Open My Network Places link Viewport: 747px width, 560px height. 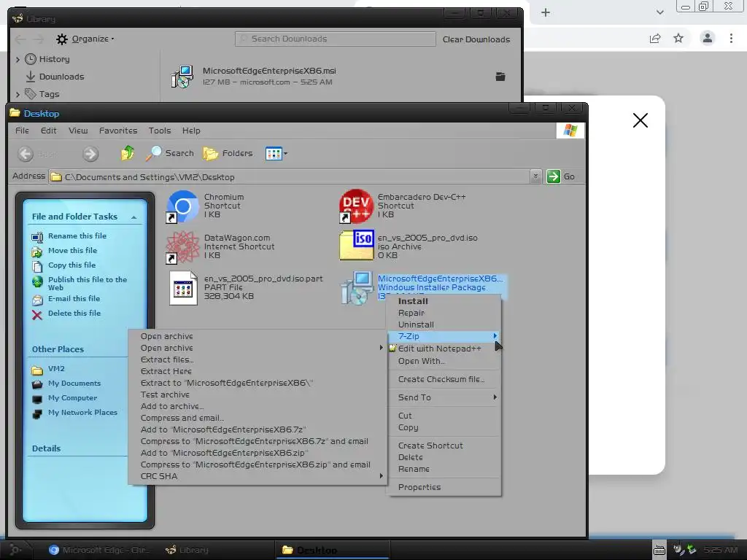click(82, 413)
